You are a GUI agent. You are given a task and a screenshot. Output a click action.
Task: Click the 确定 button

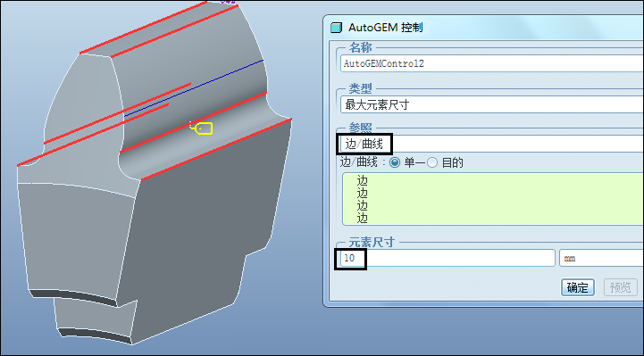tap(578, 287)
